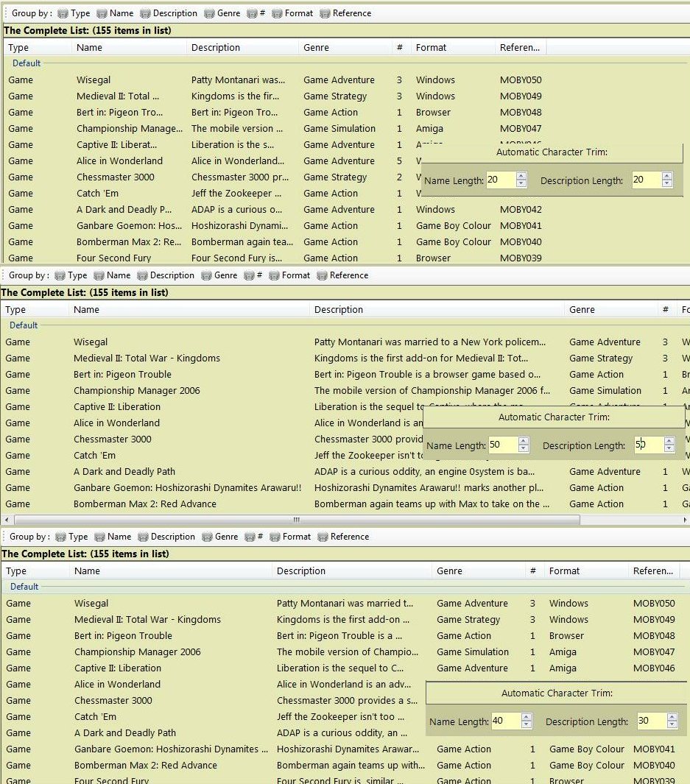Viewport: 690px width, 784px height.
Task: Group by Name in the top panel toolbar
Action: coord(102,13)
